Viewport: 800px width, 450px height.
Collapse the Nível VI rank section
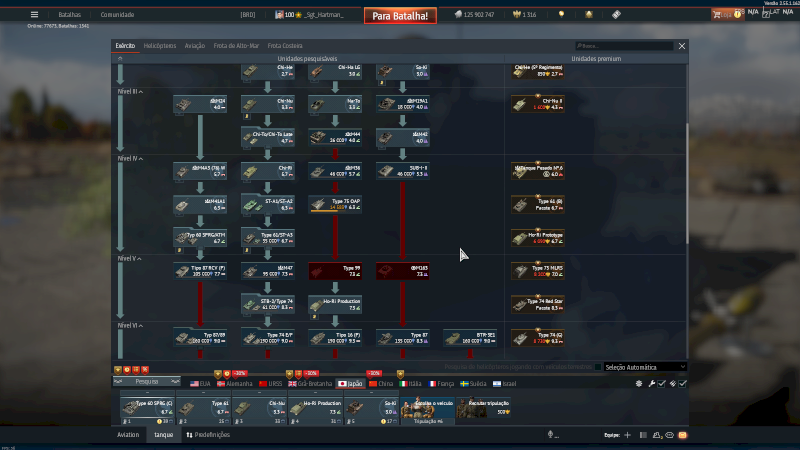[130, 326]
